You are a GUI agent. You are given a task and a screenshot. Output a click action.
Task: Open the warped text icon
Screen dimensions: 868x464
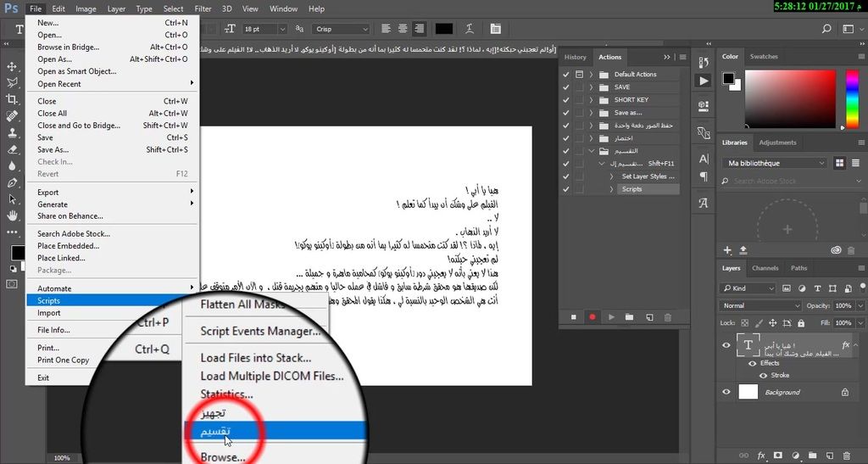(x=470, y=29)
